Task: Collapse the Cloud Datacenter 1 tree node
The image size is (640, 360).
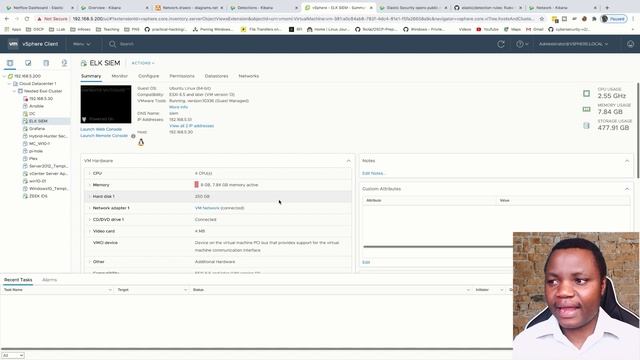Action: (9, 84)
